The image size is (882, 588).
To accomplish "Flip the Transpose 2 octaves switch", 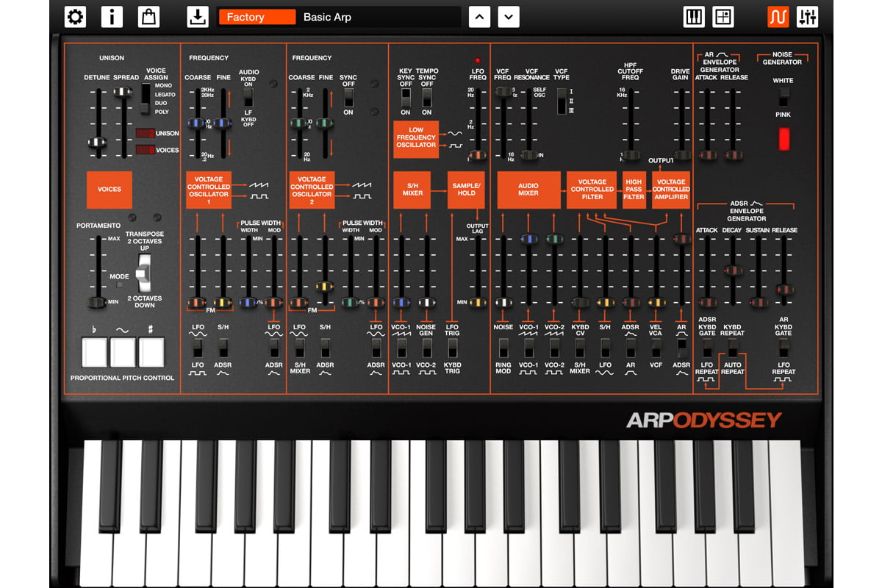I will tap(146, 273).
